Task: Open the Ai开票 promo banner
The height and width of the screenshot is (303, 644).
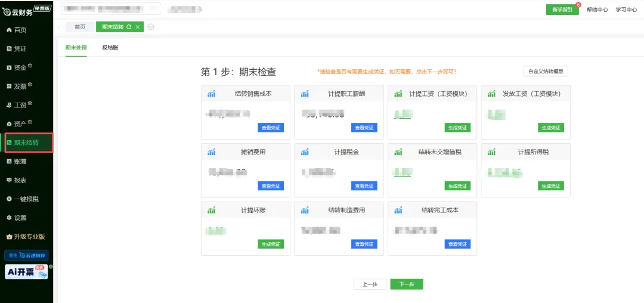Action: 26,272
